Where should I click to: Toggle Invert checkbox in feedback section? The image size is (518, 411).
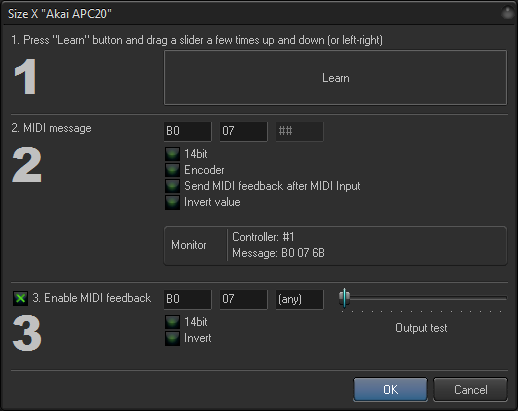tap(172, 338)
